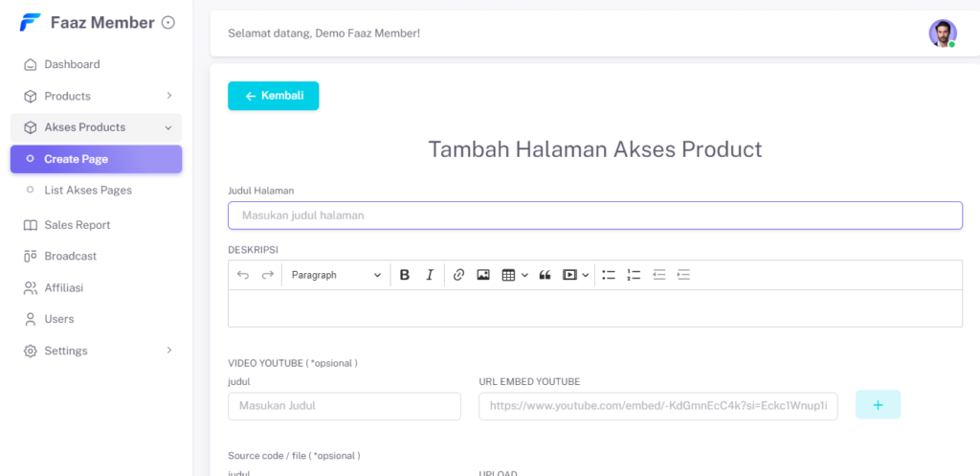Open the insert media dropdown

(575, 275)
